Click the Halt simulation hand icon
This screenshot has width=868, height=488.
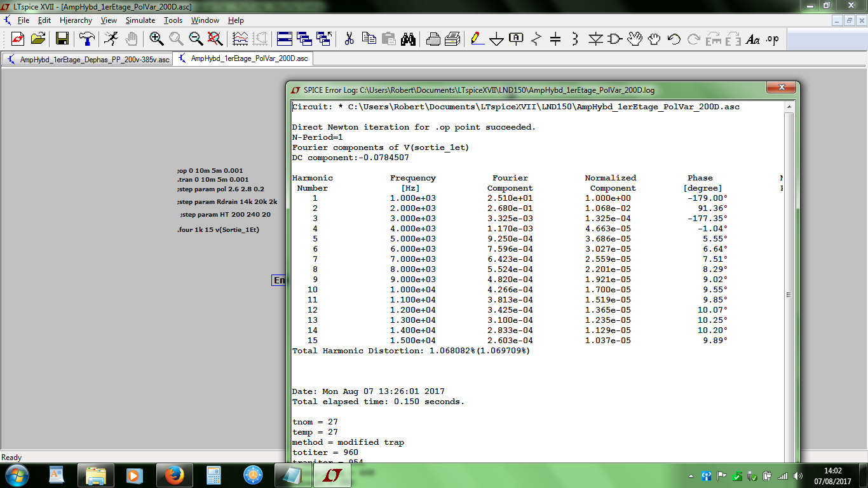[131, 39]
